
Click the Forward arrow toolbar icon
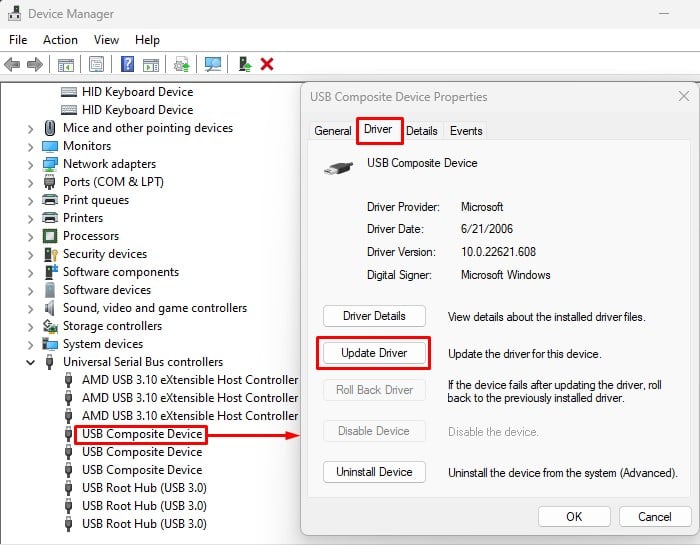tap(35, 65)
